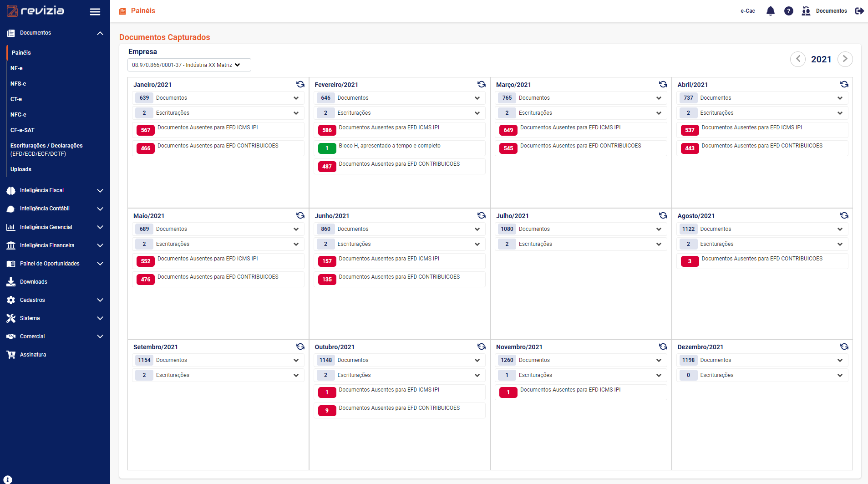Viewport: 868px width, 484px height.
Task: Expand Agosto/2021 Documentos row
Action: [x=762, y=229]
